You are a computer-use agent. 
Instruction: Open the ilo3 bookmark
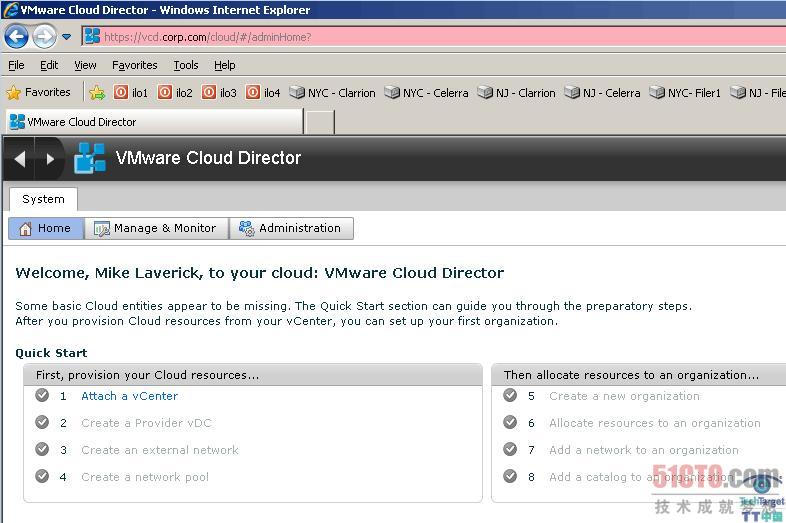coord(219,93)
